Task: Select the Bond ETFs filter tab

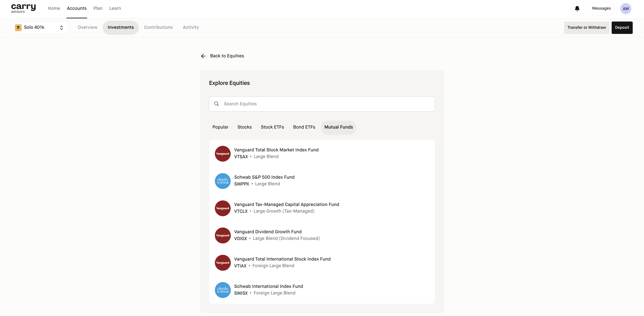Action: 304,127
